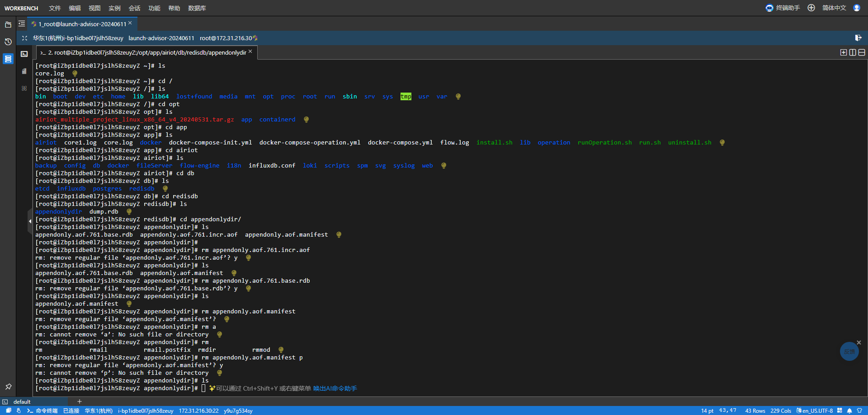Viewport: 868px width, 415px height.
Task: Change the en_US.UTF-8 encoding
Action: [815, 410]
